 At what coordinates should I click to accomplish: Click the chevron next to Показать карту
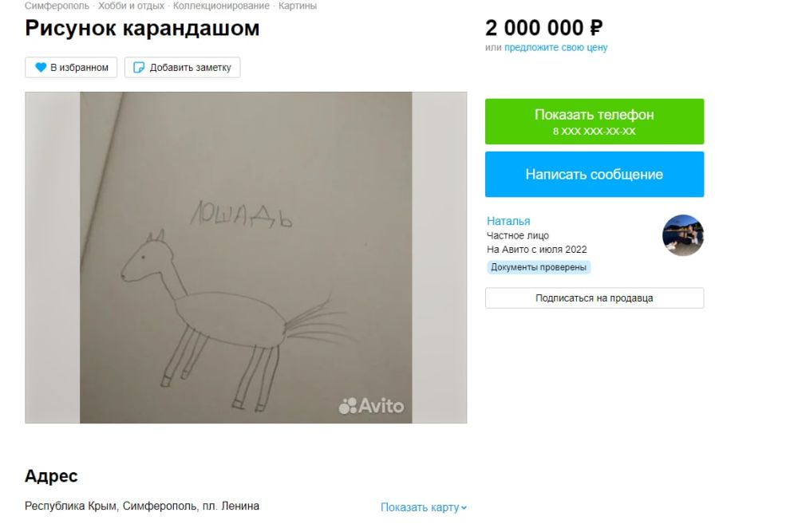tap(464, 507)
